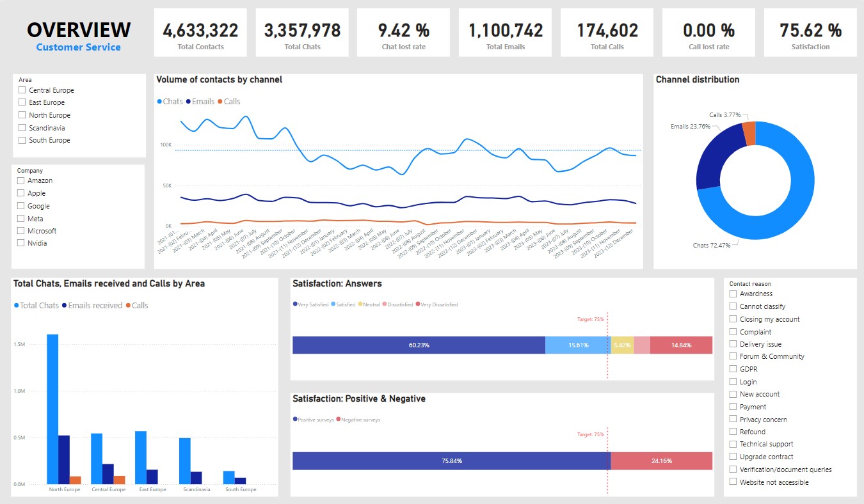864x504 pixels.
Task: Check Website not accessible reason
Action: click(733, 482)
